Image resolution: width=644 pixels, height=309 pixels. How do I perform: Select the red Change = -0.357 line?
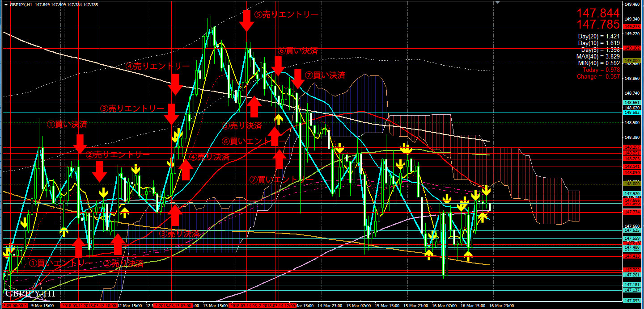[x=598, y=76]
